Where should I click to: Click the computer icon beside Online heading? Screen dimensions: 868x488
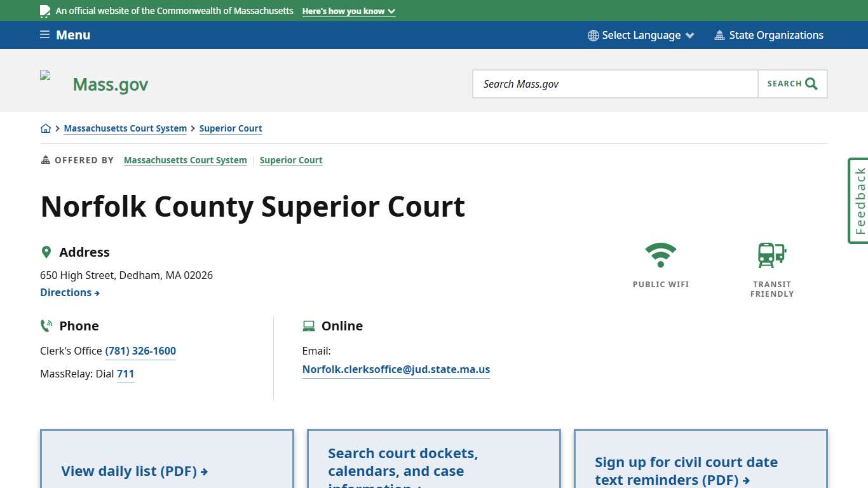[309, 325]
